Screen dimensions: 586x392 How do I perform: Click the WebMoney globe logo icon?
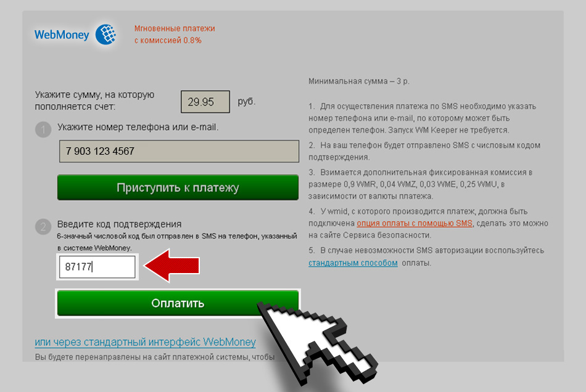(x=105, y=35)
